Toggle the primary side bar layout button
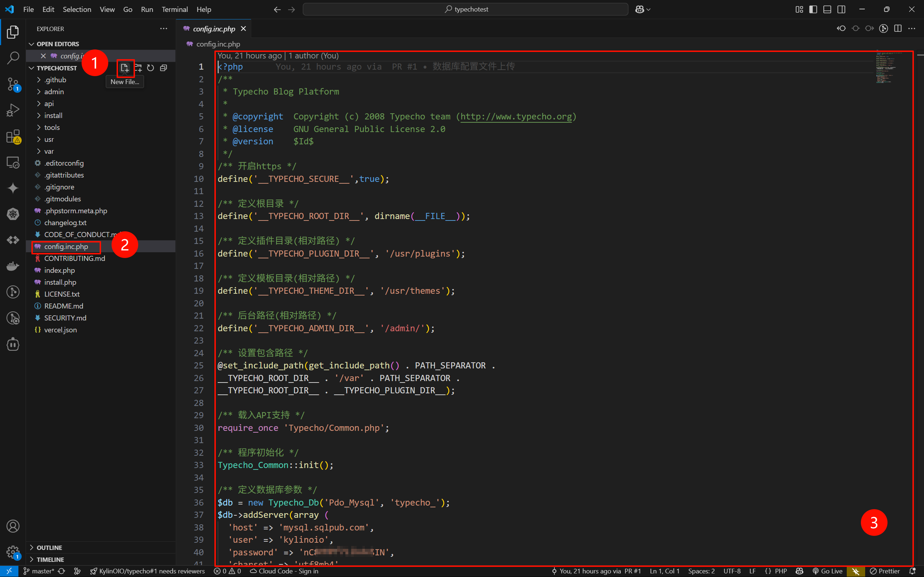Image resolution: width=924 pixels, height=577 pixels. click(813, 9)
